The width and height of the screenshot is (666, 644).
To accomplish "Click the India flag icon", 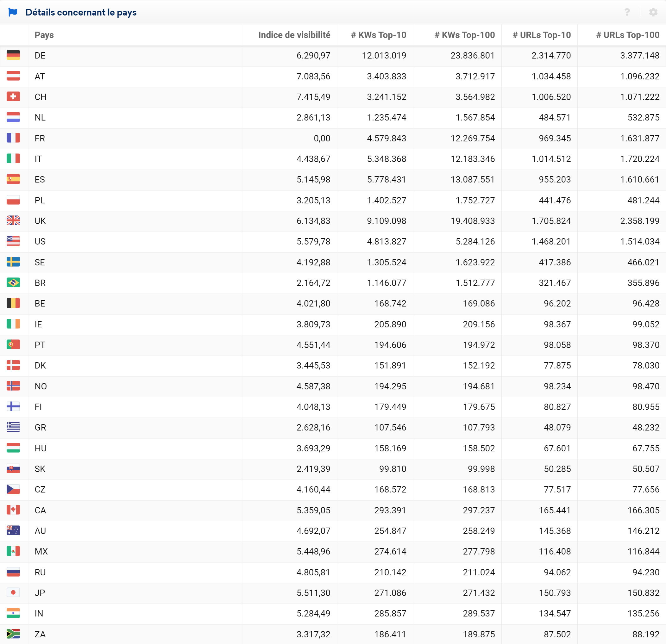I will [13, 613].
